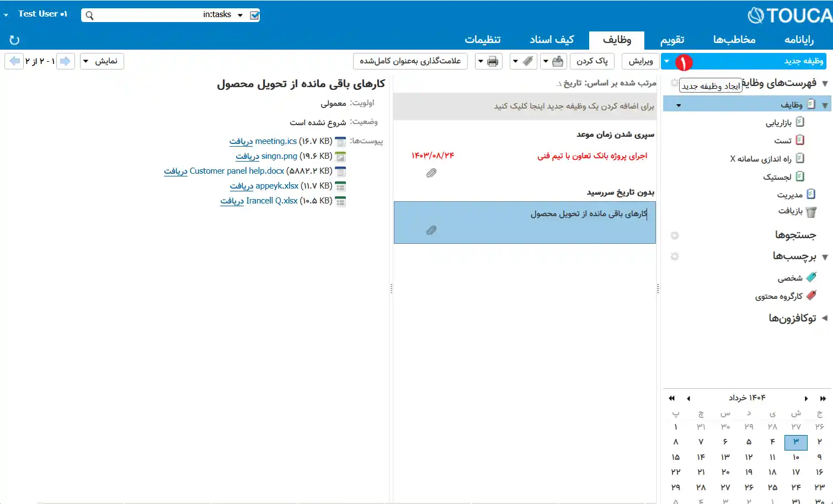Viewport: 833px width, 504px height.
Task: Open dropdown arrow next to move icon
Action: click(545, 61)
